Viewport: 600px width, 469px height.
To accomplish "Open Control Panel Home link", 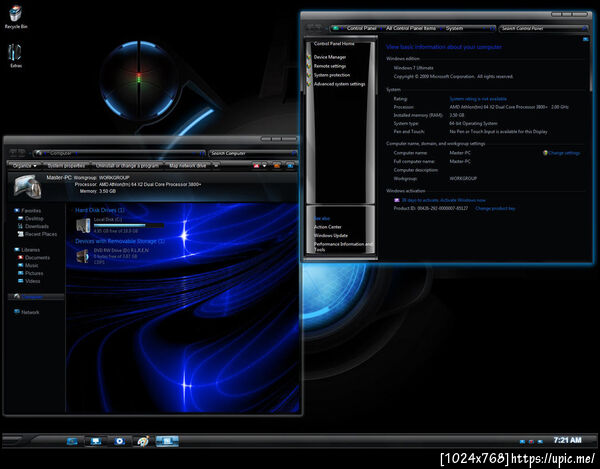I will (x=334, y=44).
